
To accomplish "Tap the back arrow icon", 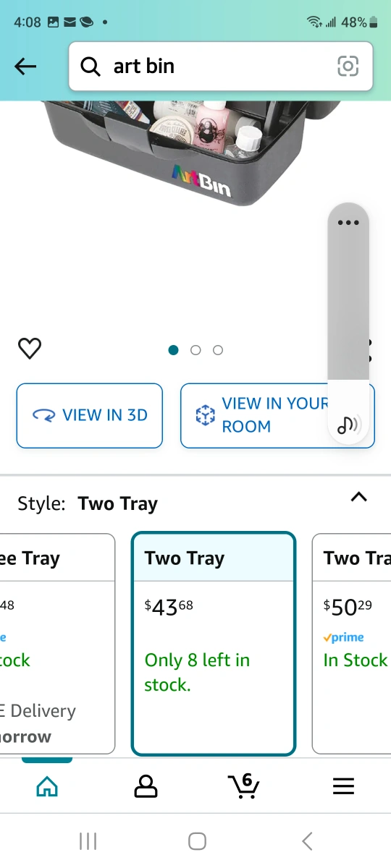I will pyautogui.click(x=25, y=67).
